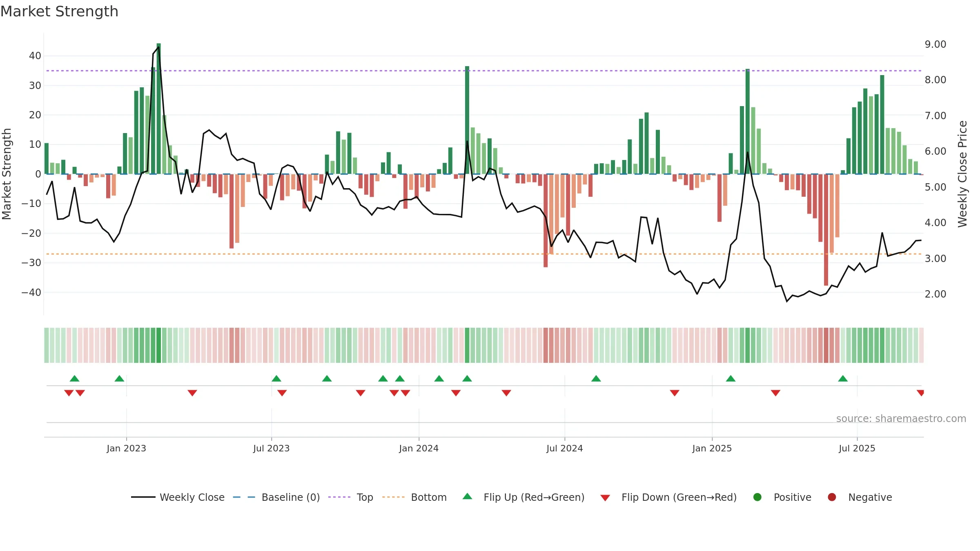This screenshot has width=980, height=551.
Task: Click the orange dotted Bottom threshold line
Action: tap(484, 254)
